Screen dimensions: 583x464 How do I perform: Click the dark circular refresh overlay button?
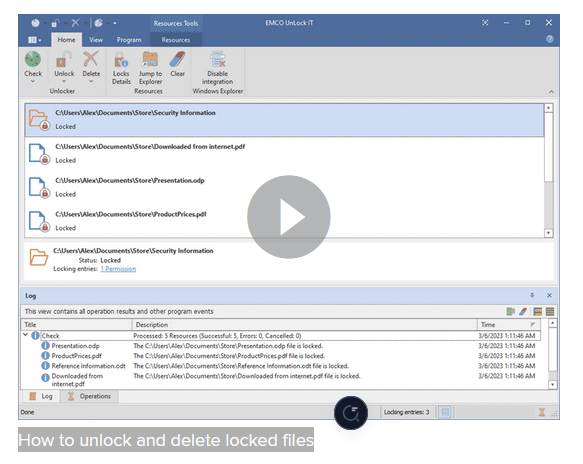point(351,413)
